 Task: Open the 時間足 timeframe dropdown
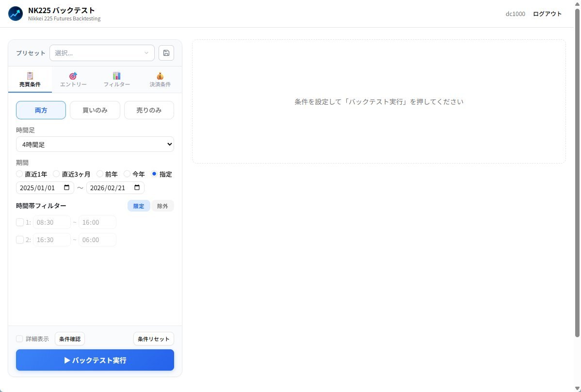pyautogui.click(x=95, y=144)
